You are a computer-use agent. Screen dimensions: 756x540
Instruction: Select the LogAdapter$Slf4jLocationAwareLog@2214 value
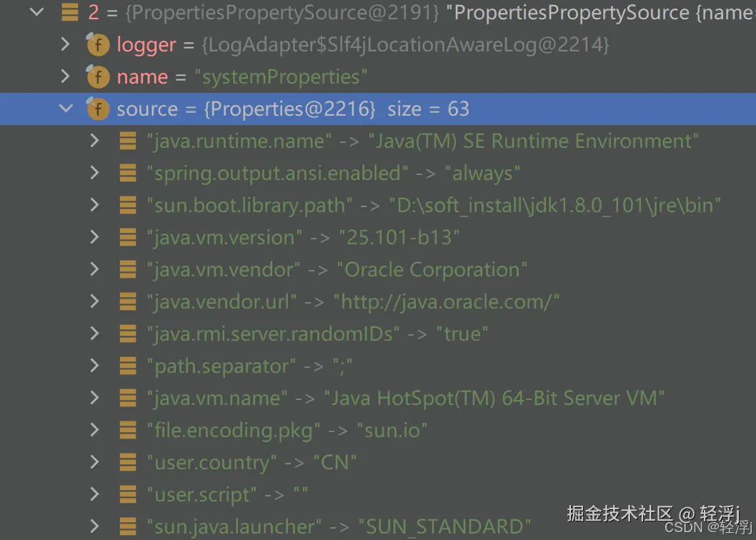point(406,45)
